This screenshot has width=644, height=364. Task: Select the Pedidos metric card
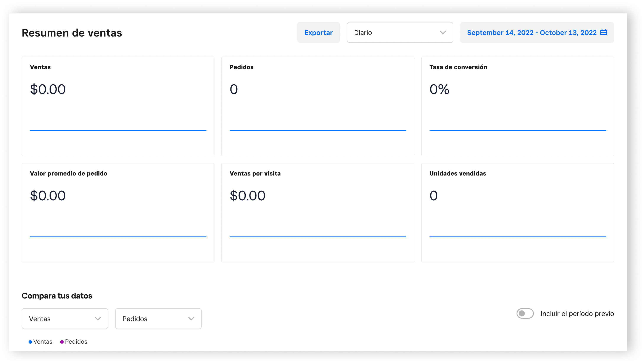[317, 106]
